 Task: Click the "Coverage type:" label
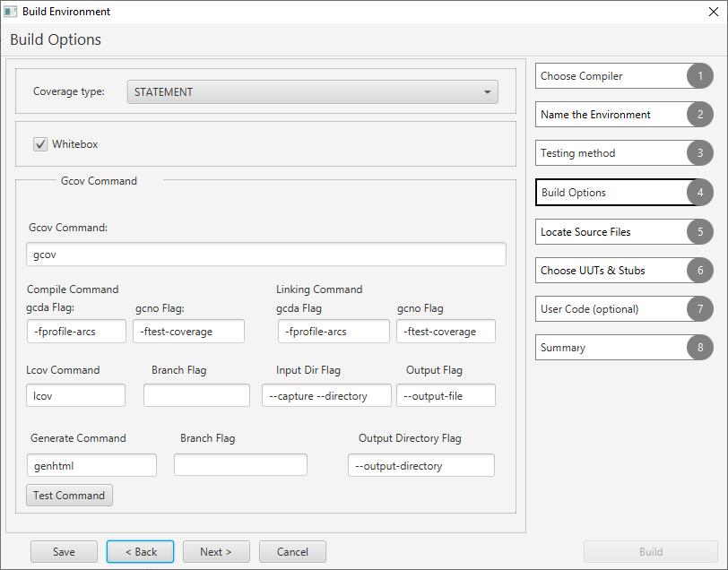[69, 91]
